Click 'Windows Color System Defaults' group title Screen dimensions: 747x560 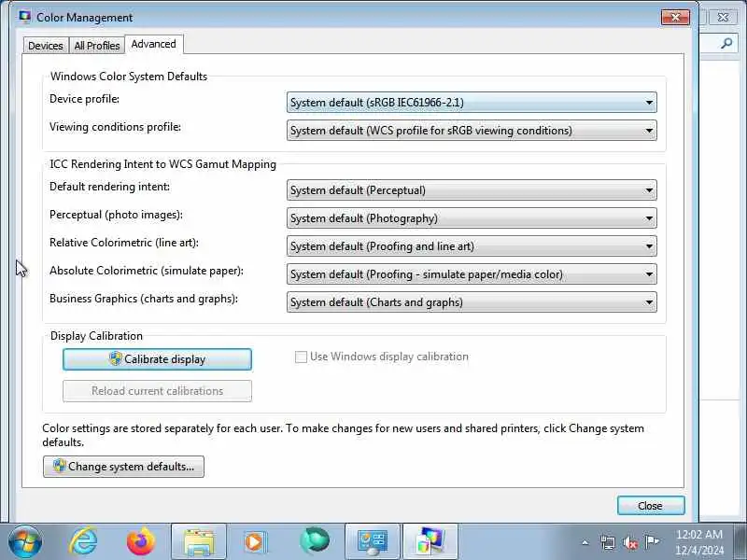[129, 77]
